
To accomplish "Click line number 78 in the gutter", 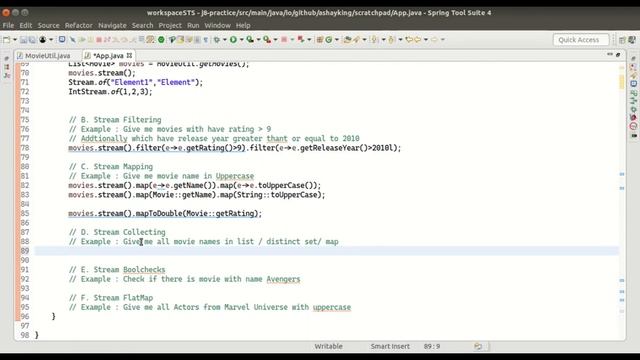I will (25, 148).
